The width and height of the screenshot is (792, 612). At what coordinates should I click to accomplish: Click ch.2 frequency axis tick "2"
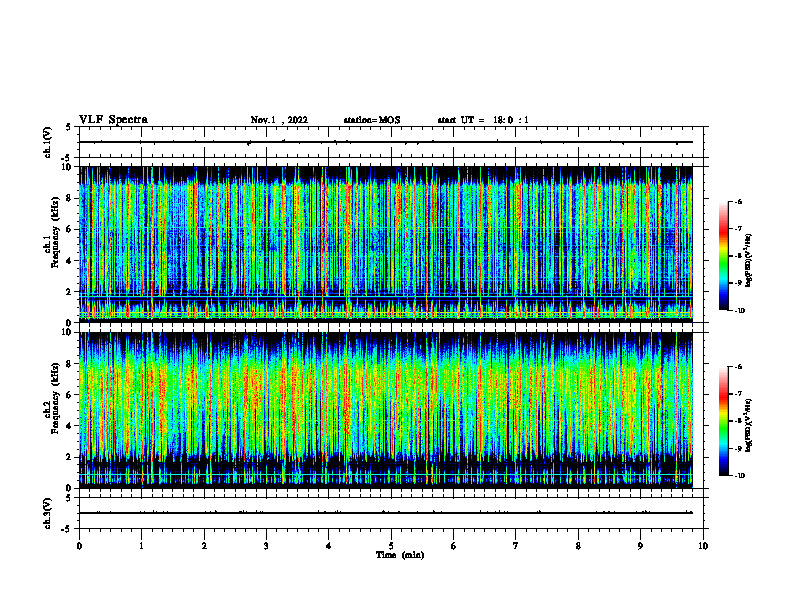tap(69, 457)
